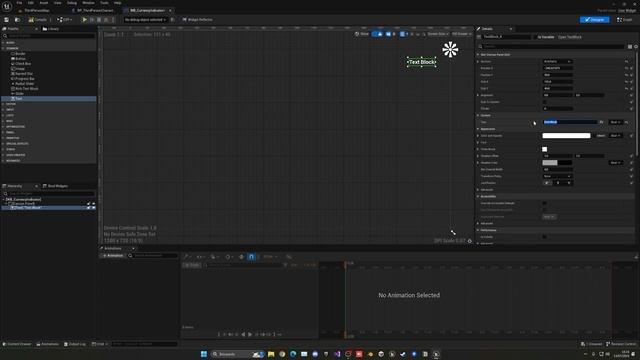Open the Text Bind dropdown
This screenshot has height=360, width=640.
[616, 122]
